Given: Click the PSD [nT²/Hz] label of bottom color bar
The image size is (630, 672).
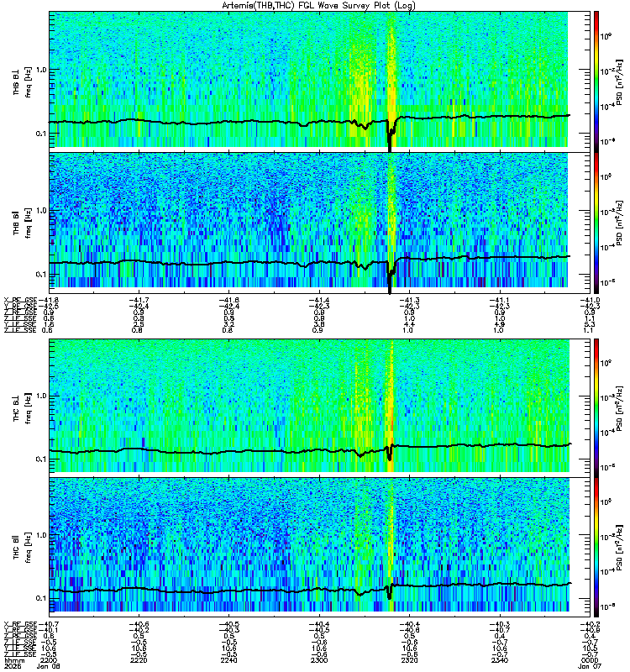Looking at the screenshot, I should coord(619,548).
